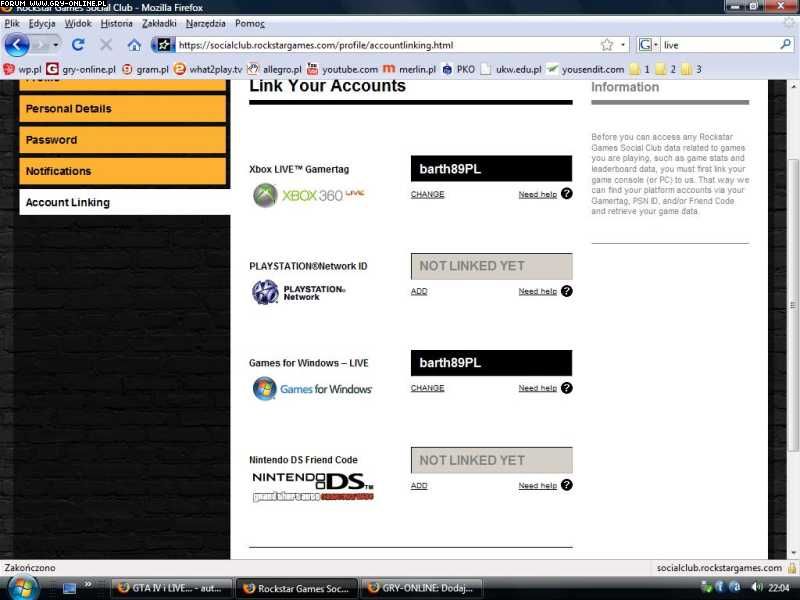Click the Reload page icon
This screenshot has width=800, height=600.
pyautogui.click(x=78, y=45)
